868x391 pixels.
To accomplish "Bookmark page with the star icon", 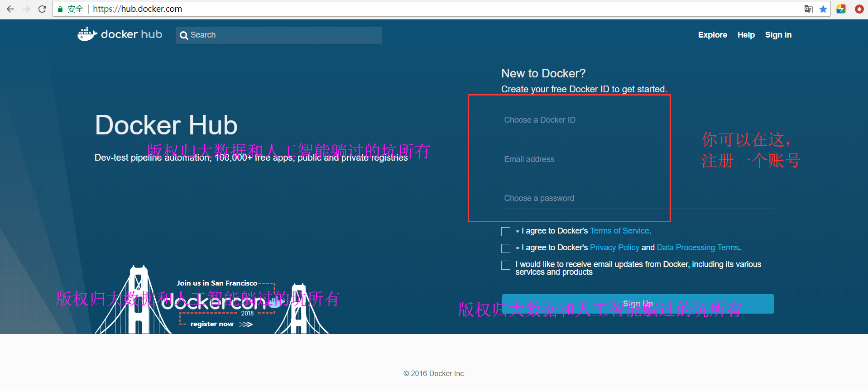I will click(823, 9).
